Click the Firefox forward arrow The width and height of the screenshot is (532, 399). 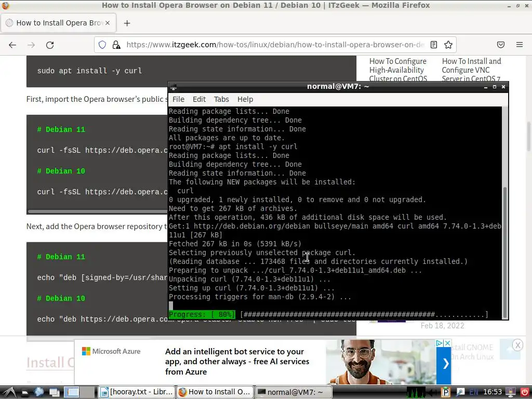(31, 45)
